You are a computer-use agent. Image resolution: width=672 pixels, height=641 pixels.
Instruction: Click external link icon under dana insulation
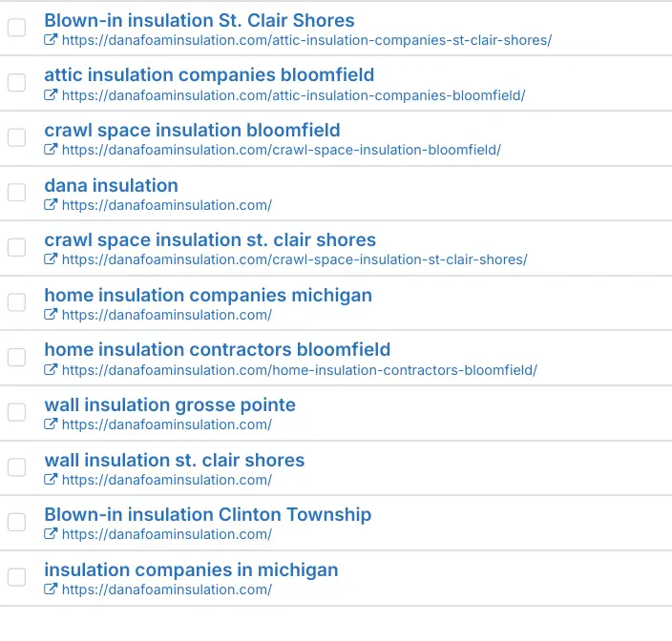click(51, 205)
